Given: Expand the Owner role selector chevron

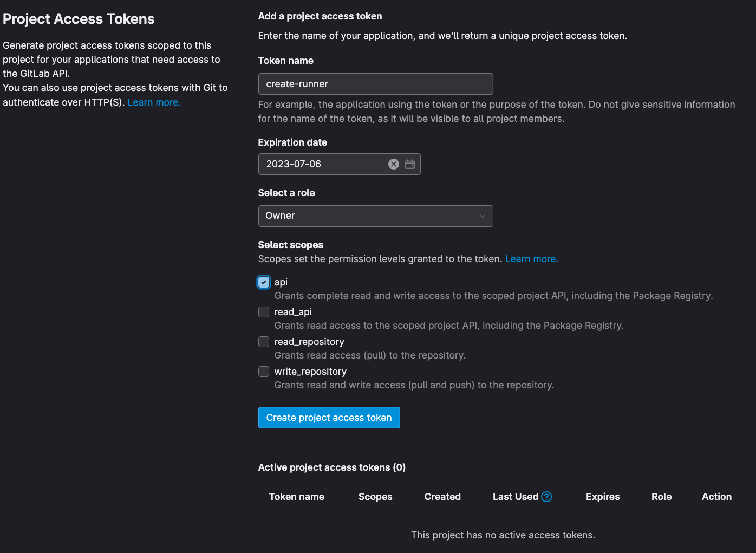Looking at the screenshot, I should (482, 216).
